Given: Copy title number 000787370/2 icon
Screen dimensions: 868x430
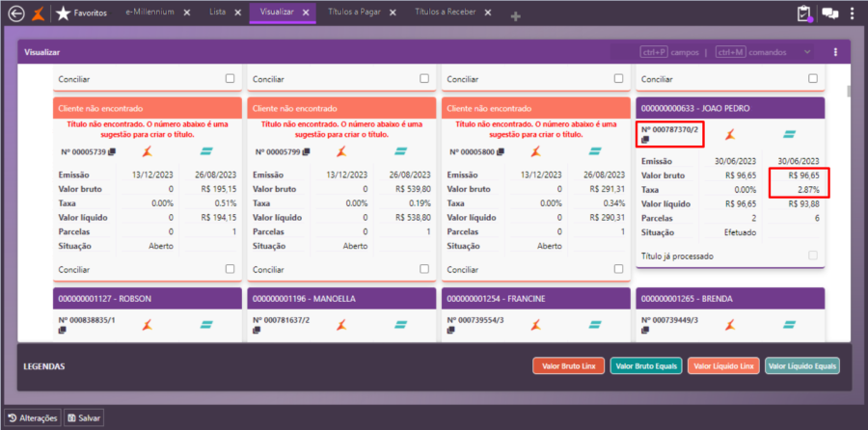Looking at the screenshot, I should click(645, 140).
